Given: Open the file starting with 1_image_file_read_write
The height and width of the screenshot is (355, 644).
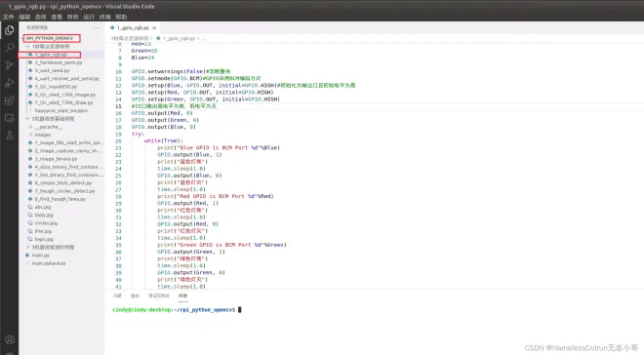Looking at the screenshot, I should tap(69, 142).
